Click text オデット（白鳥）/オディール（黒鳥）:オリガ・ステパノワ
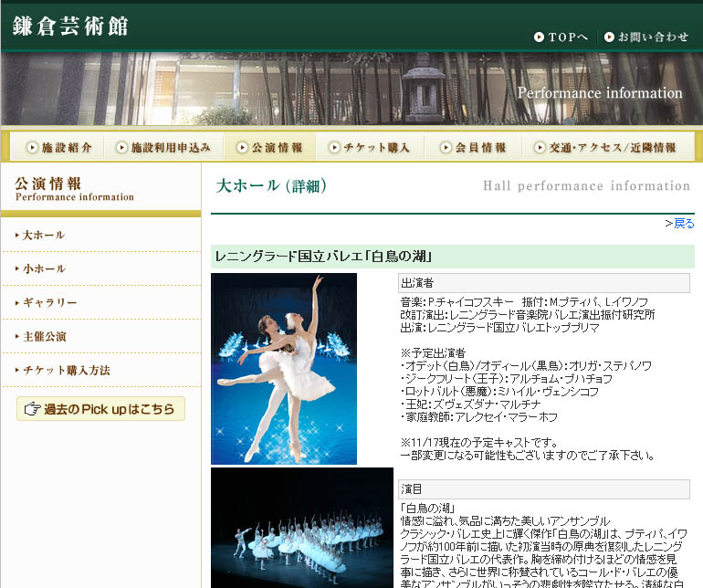The image size is (703, 588). click(x=526, y=365)
